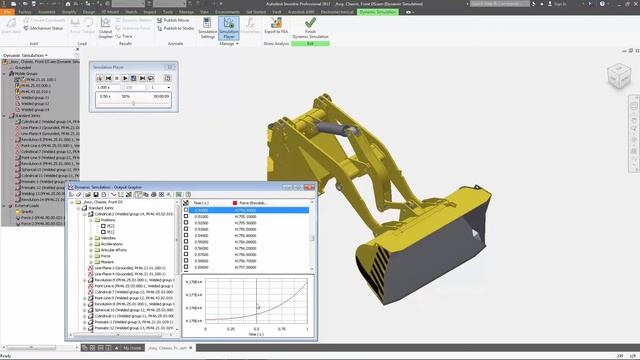This screenshot has height=360, width=640.
Task: Check the 0.54000 time row box
Action: click(186, 236)
